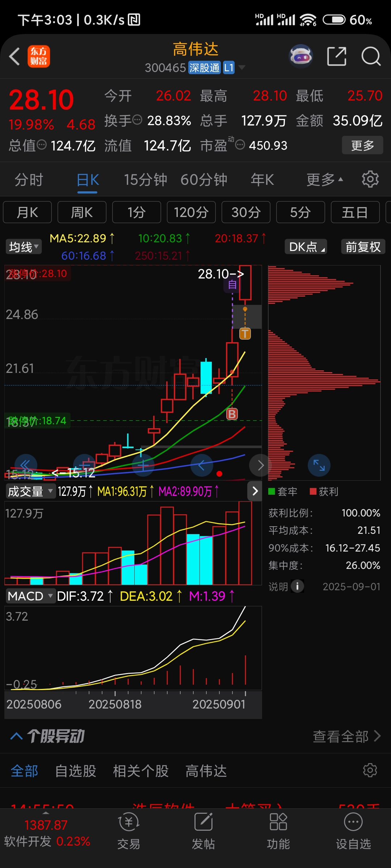Open the 更多 period dropdown
The height and width of the screenshot is (868, 391).
[x=324, y=179]
